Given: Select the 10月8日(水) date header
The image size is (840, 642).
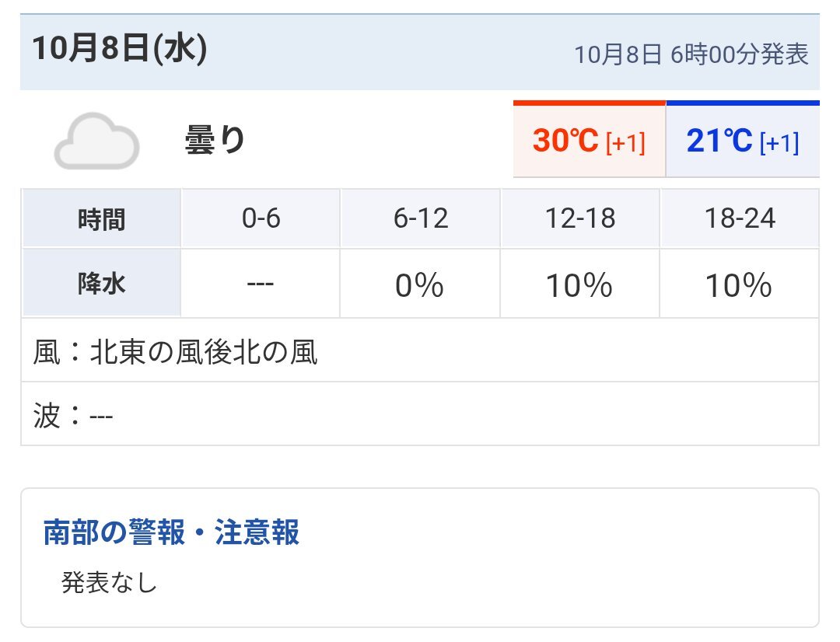Looking at the screenshot, I should click(x=119, y=51).
